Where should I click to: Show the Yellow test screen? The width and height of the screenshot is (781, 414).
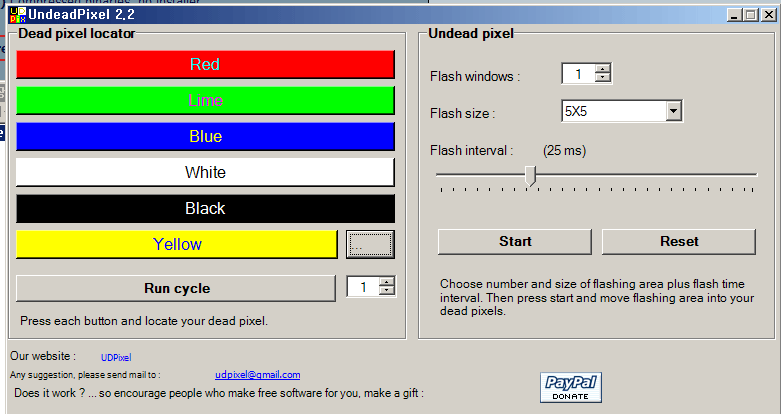pyautogui.click(x=177, y=244)
